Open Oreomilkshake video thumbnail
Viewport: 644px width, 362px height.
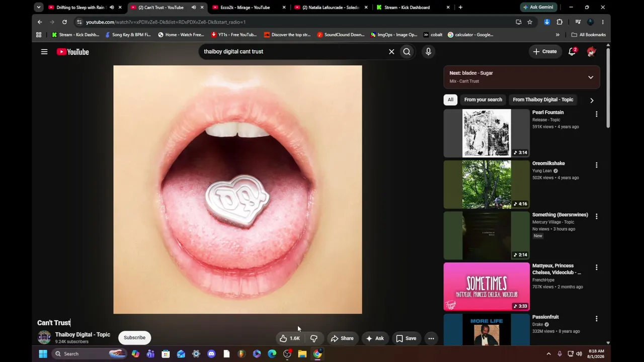coord(487,185)
